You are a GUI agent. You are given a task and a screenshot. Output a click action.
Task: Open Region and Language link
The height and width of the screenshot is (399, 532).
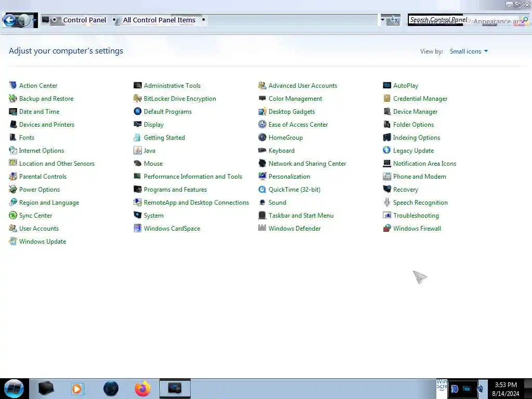pos(49,203)
